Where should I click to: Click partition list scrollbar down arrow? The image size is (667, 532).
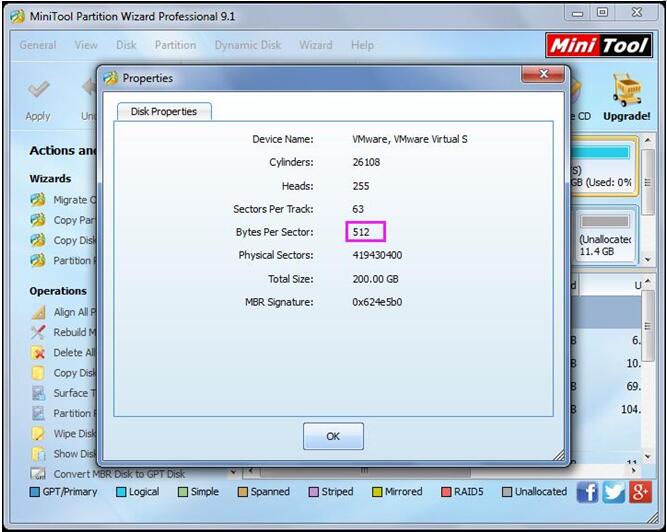(x=648, y=456)
